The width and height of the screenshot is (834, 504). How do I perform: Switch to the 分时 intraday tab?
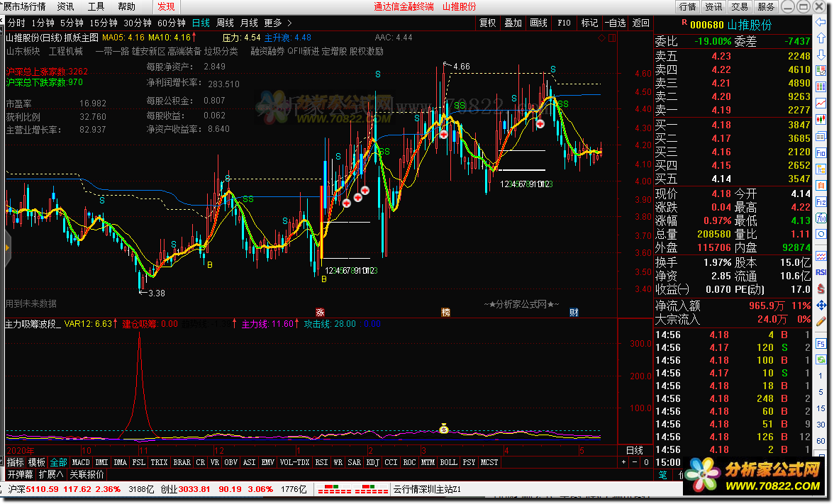point(16,23)
